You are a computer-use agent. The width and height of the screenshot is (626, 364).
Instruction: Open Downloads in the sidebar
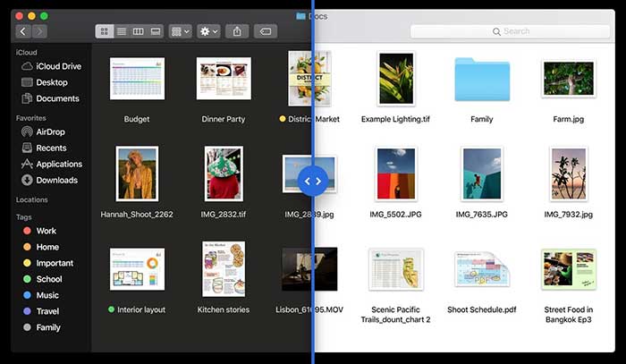[x=49, y=180]
